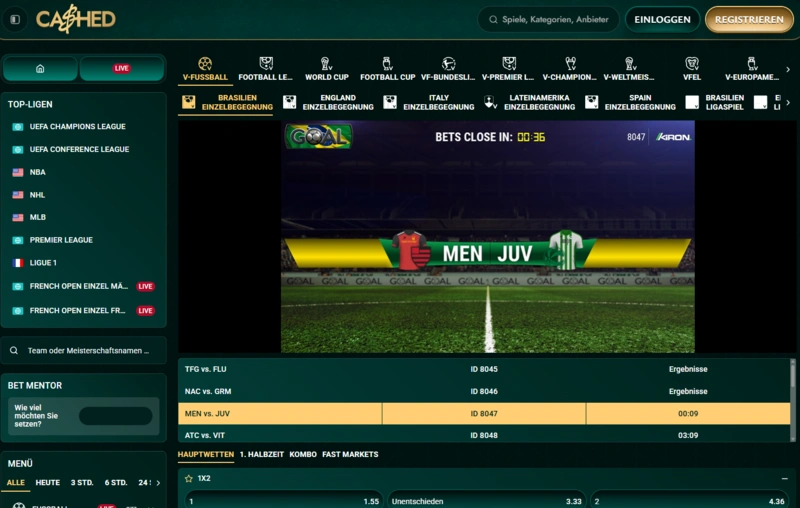Open Lateinamerika Einzelbegegnung tab

tap(530, 103)
